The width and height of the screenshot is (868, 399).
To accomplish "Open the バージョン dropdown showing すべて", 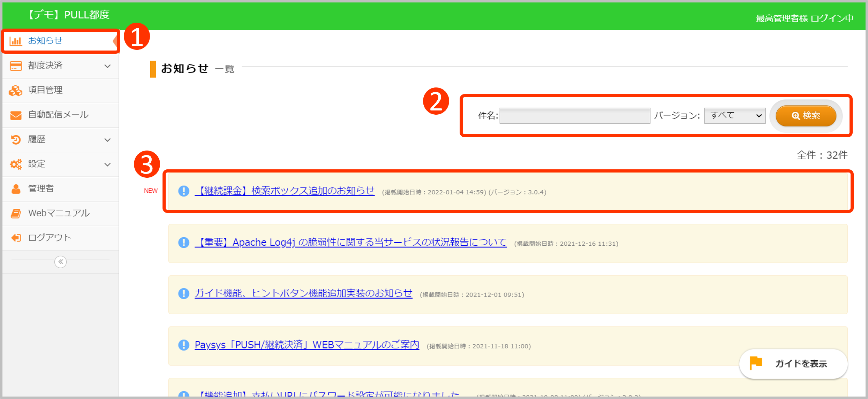I will [734, 116].
